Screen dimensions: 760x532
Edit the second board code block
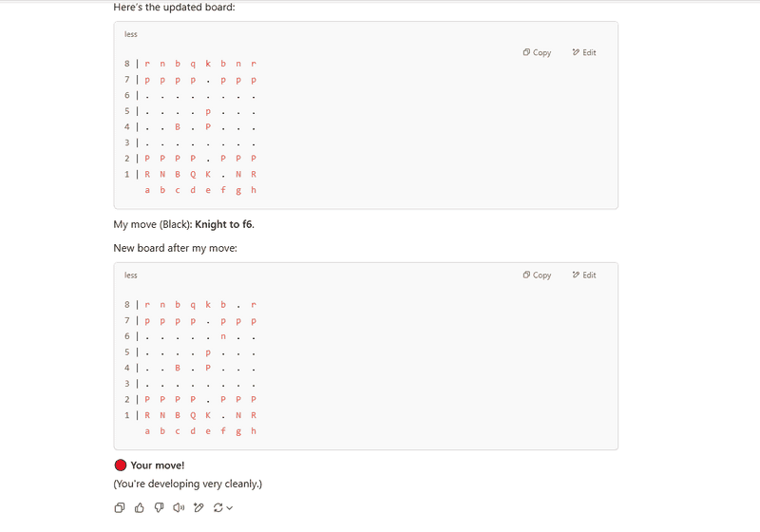[x=584, y=275]
